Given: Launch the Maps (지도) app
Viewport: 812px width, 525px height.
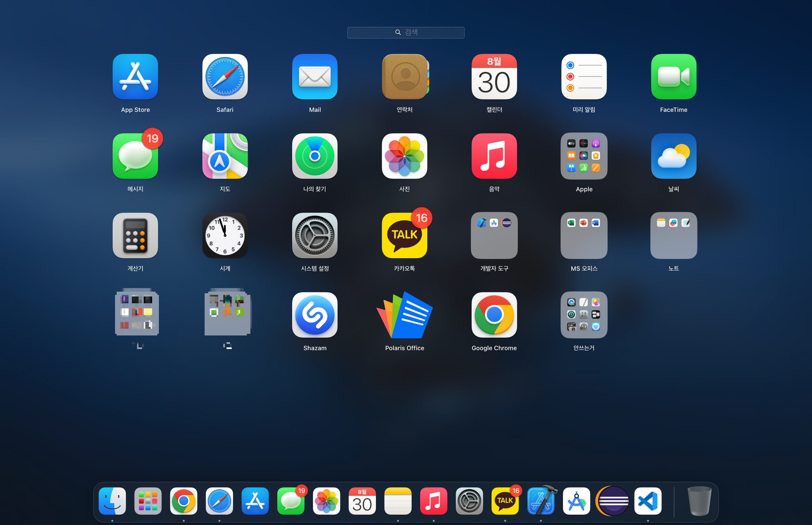Looking at the screenshot, I should (x=225, y=156).
